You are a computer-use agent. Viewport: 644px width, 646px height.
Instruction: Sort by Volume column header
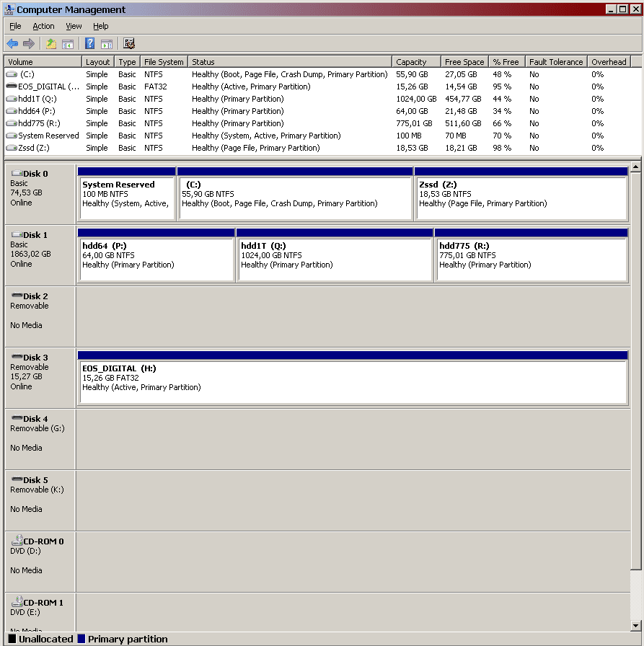coord(43,62)
